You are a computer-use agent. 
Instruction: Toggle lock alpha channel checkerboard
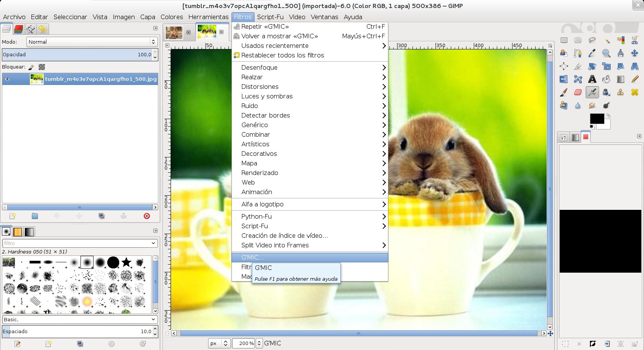click(x=42, y=67)
